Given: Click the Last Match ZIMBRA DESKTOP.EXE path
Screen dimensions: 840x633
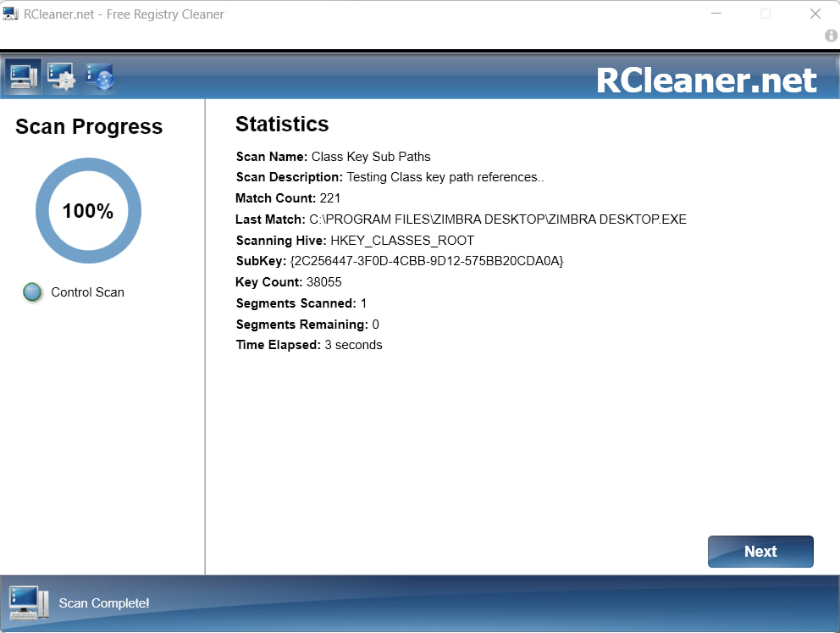Looking at the screenshot, I should click(x=498, y=219).
